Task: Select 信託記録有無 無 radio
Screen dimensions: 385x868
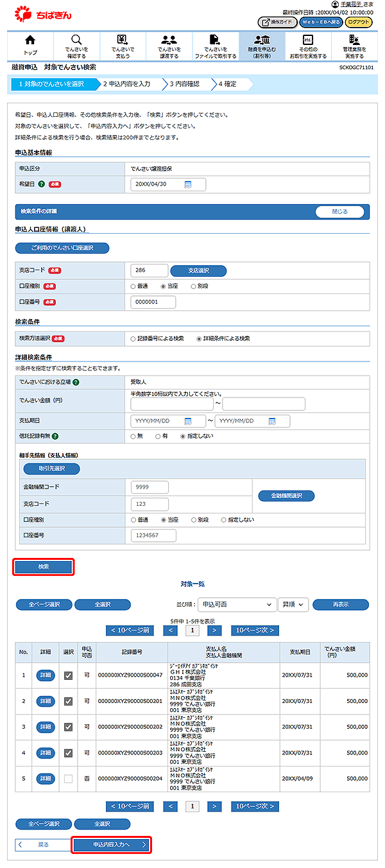Action: click(133, 436)
